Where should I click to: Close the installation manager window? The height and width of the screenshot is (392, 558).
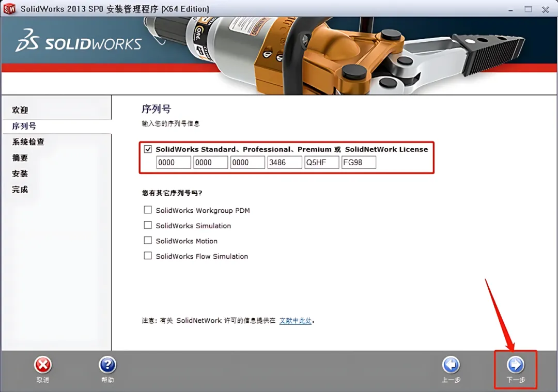click(x=546, y=10)
